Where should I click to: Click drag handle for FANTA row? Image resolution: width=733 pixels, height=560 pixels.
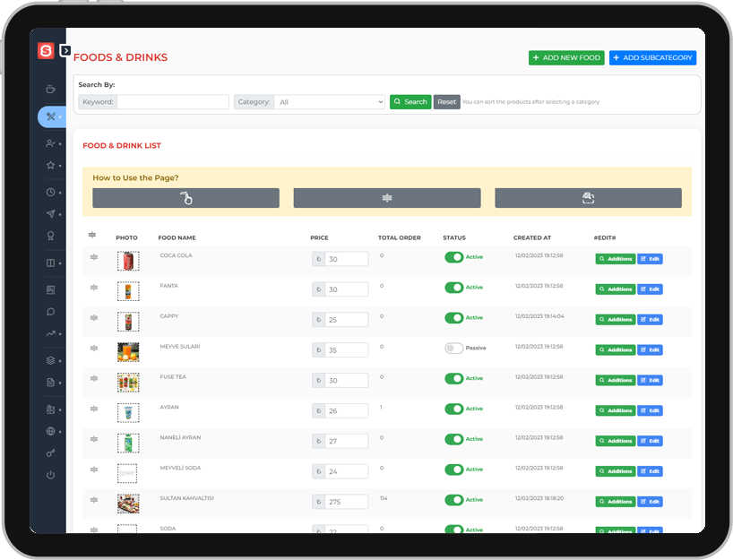point(94,288)
